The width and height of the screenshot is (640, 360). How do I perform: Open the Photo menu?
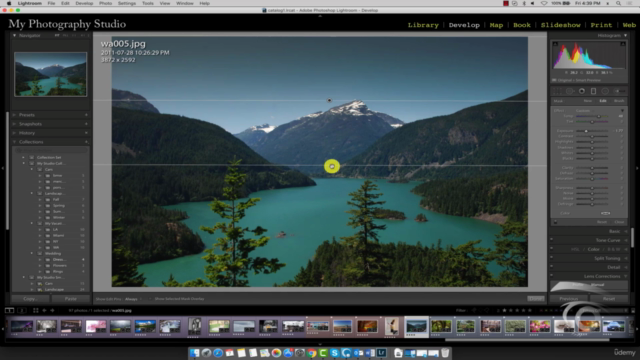pos(105,3)
